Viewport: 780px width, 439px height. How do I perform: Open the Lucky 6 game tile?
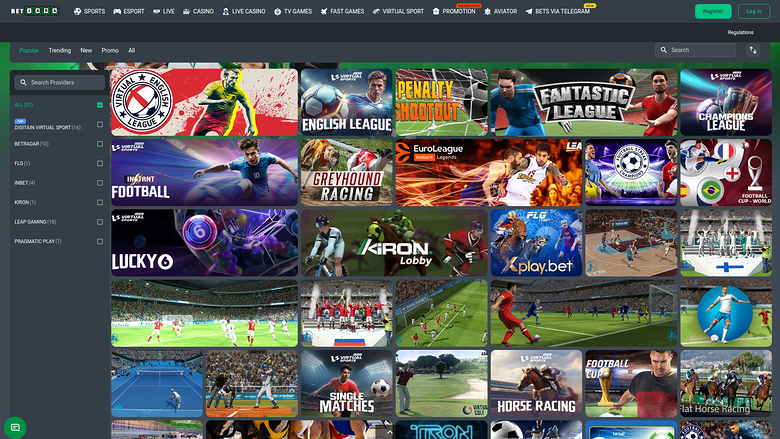click(204, 243)
